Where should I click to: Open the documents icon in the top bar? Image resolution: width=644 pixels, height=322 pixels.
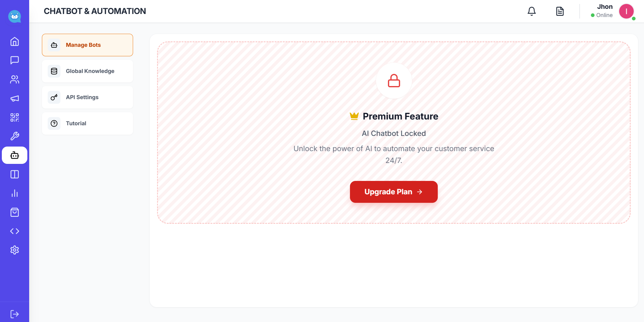tap(560, 11)
